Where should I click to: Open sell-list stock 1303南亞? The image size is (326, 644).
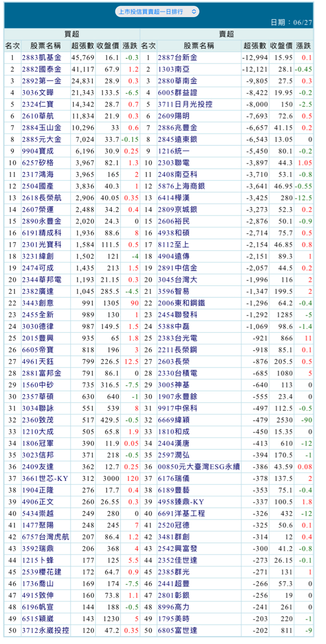click(x=174, y=69)
